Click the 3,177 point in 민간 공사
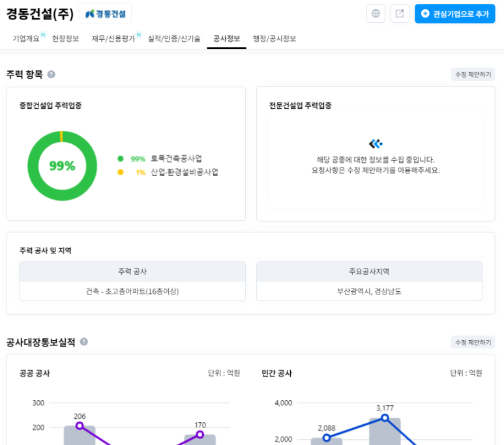The width and height of the screenshot is (504, 445). tap(385, 418)
